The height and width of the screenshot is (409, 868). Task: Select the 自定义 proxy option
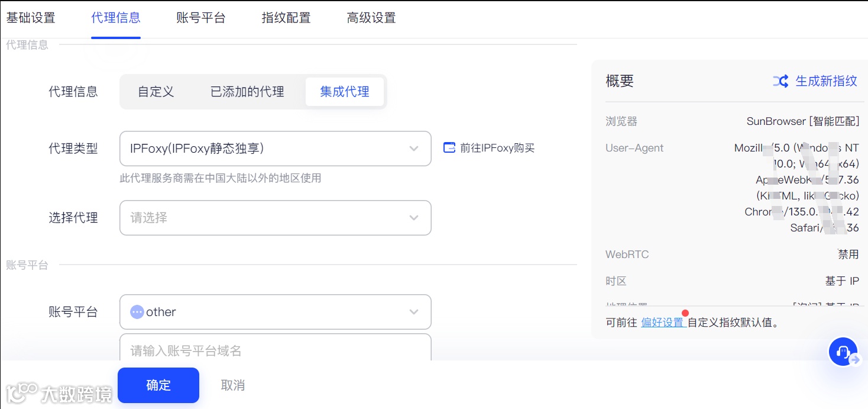pos(156,92)
